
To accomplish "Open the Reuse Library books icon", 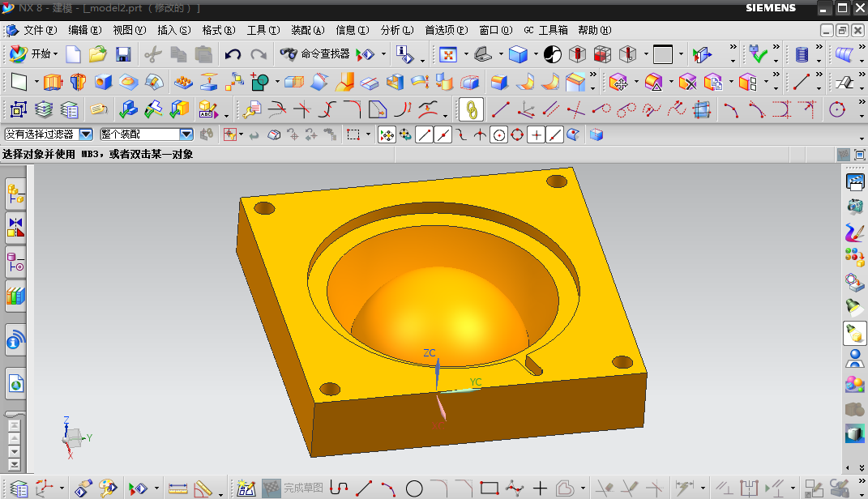I will pos(15,296).
